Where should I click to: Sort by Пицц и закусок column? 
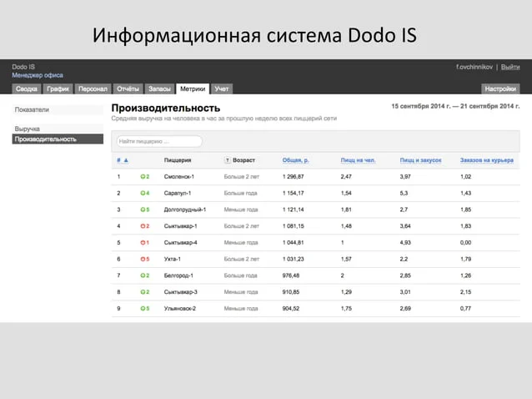click(420, 160)
